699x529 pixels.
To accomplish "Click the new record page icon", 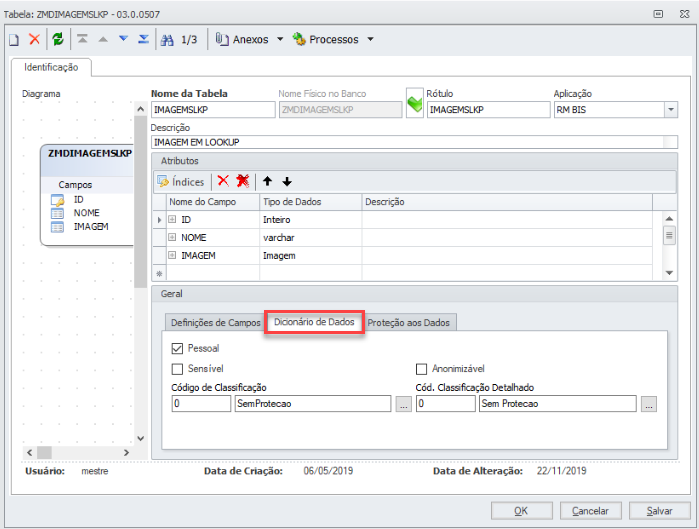I will (14, 40).
